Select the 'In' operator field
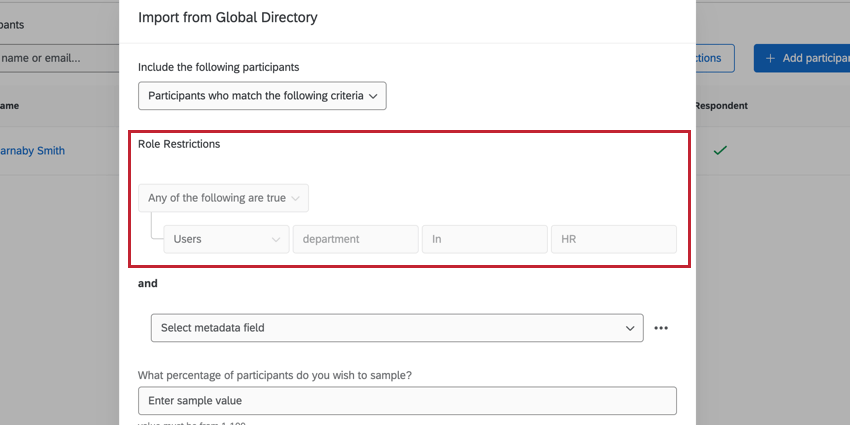 (x=484, y=239)
